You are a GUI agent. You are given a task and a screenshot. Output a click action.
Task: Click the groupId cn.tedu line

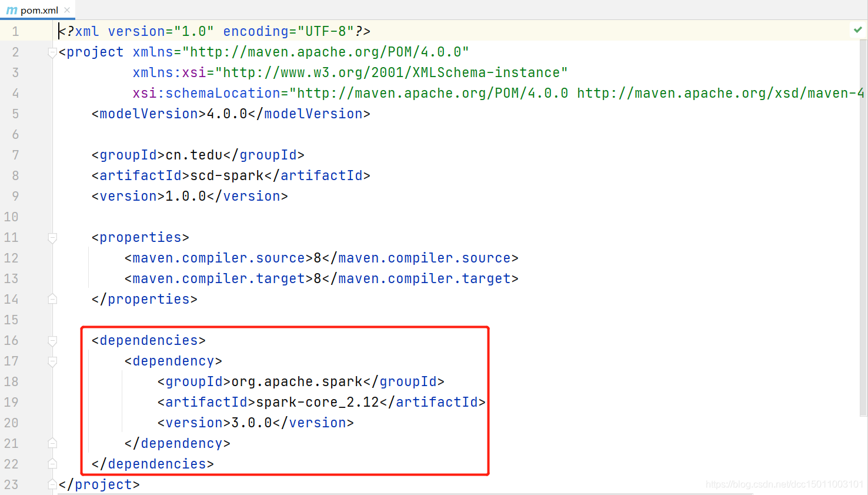pos(198,155)
